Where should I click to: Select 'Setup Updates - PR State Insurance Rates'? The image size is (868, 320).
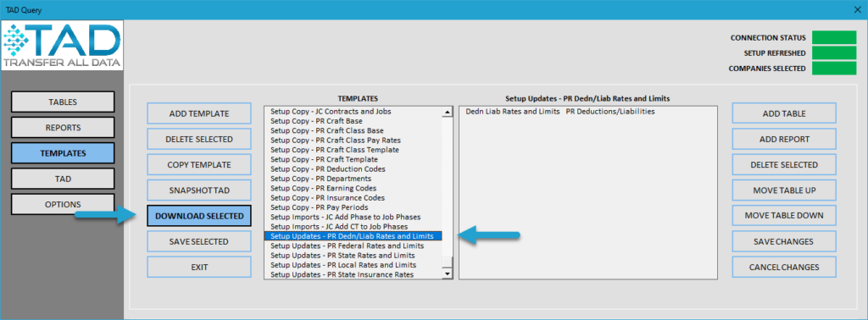click(353, 274)
